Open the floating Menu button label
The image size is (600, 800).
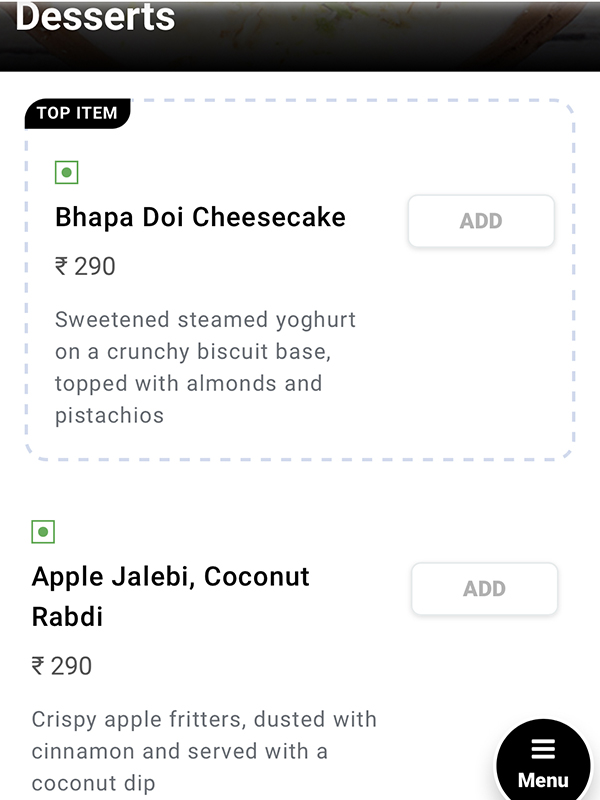click(x=543, y=780)
